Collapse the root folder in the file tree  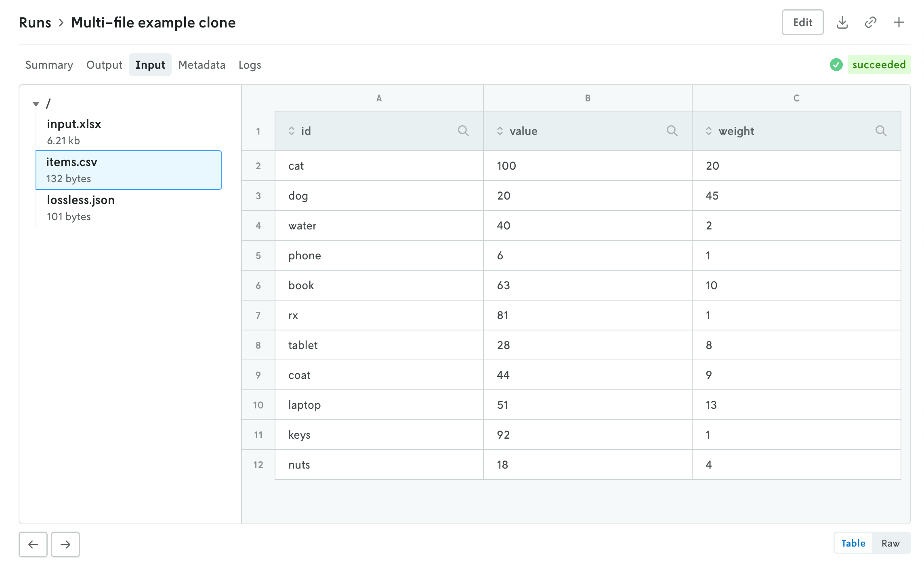click(x=35, y=104)
